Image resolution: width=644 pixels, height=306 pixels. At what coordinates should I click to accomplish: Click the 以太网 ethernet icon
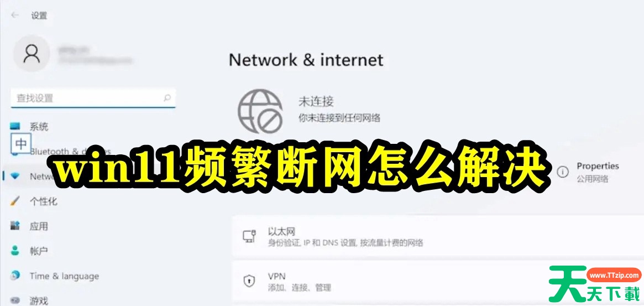(x=249, y=236)
